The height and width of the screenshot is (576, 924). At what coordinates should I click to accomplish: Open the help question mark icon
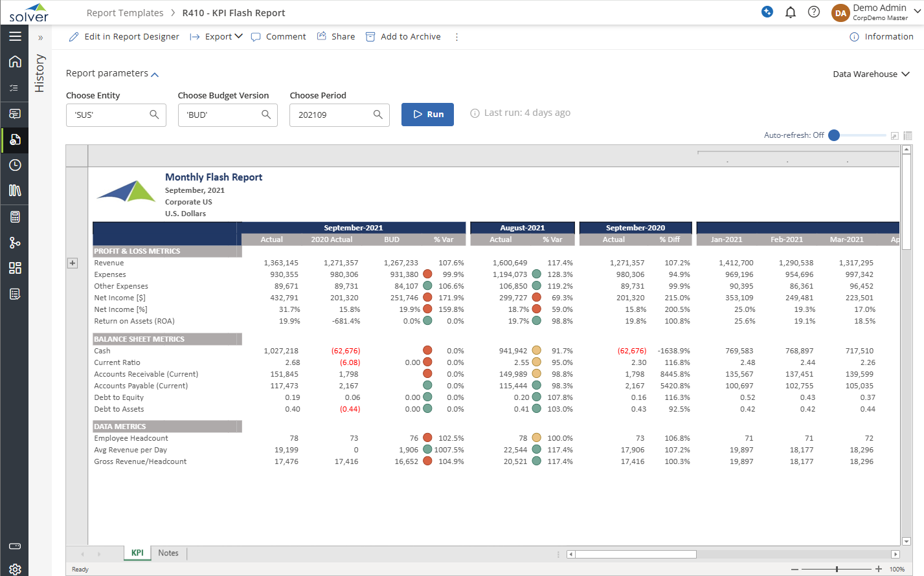(814, 12)
